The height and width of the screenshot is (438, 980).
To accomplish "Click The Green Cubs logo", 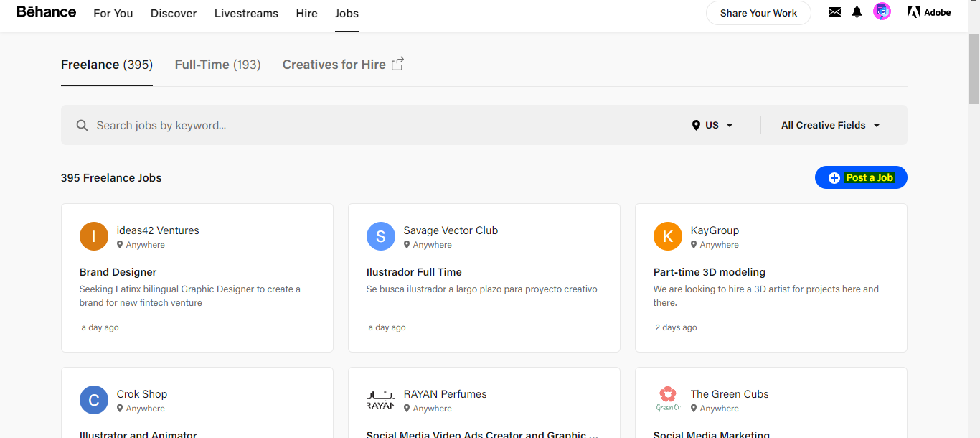I will coord(668,400).
